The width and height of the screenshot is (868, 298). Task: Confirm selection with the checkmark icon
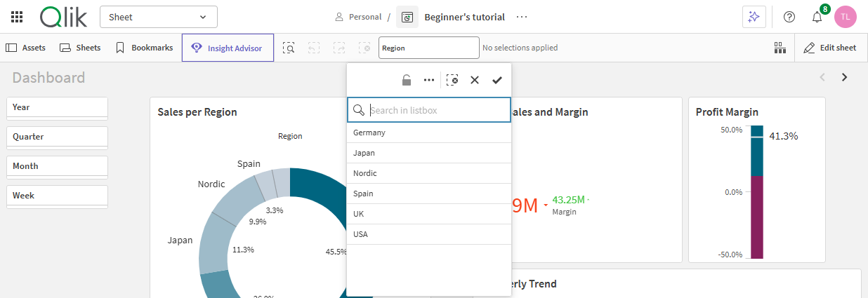pos(497,80)
